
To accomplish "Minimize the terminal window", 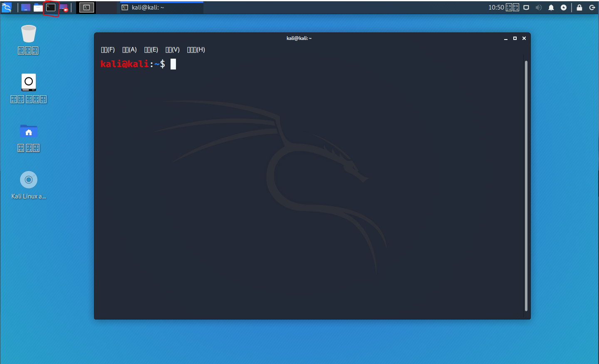I will click(506, 38).
